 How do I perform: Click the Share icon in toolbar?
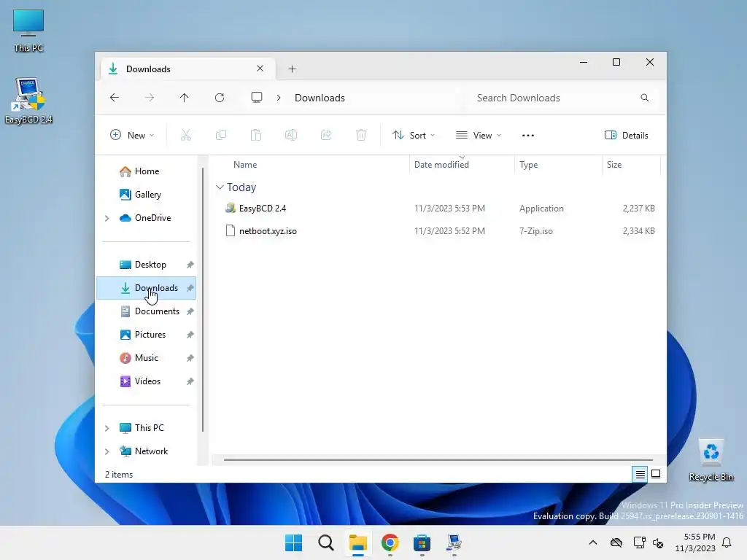point(326,135)
